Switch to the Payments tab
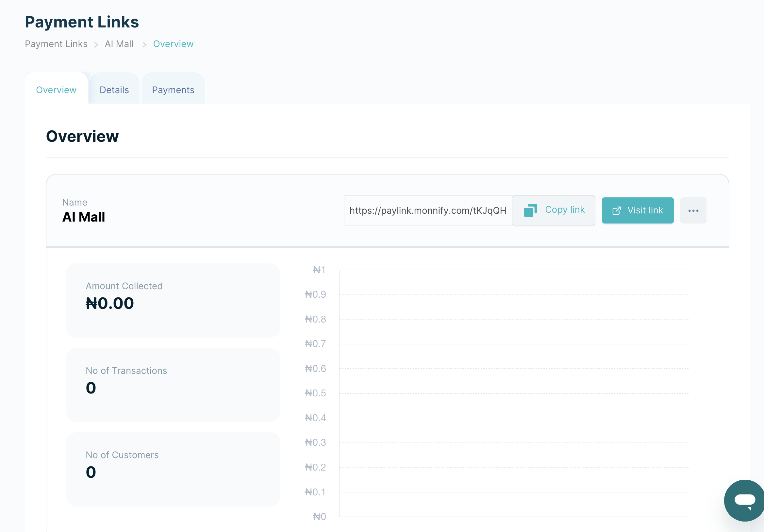Image resolution: width=764 pixels, height=532 pixels. pyautogui.click(x=173, y=90)
